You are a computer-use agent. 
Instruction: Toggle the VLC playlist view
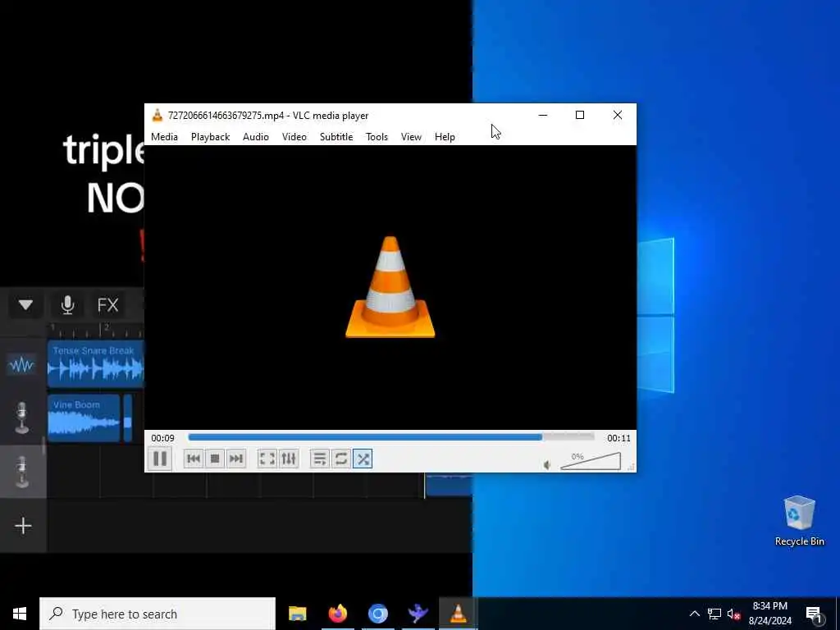(x=319, y=459)
